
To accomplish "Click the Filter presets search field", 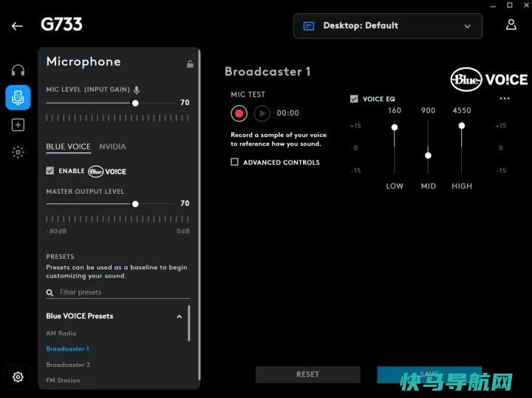I will pos(118,292).
